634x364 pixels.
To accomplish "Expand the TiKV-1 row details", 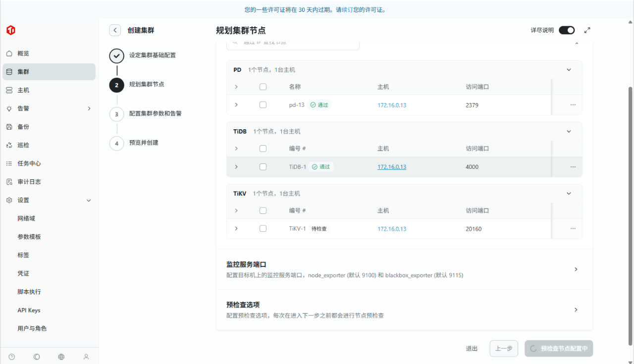I will pyautogui.click(x=236, y=229).
